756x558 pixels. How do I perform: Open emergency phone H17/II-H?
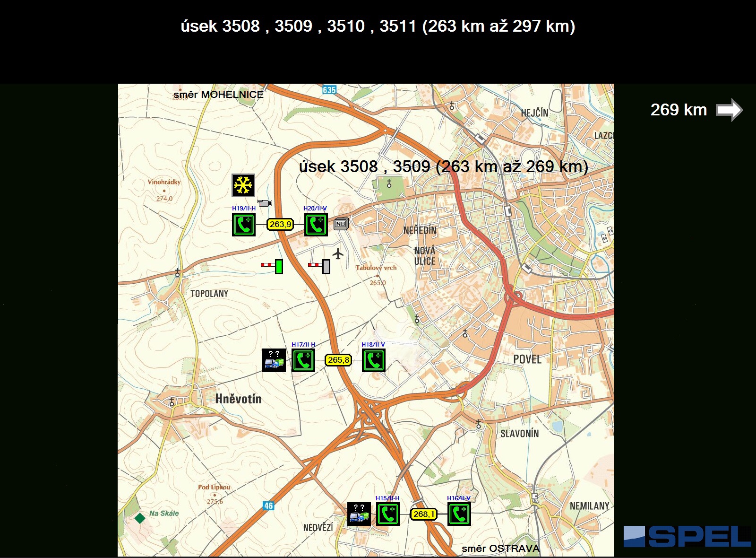pyautogui.click(x=303, y=360)
